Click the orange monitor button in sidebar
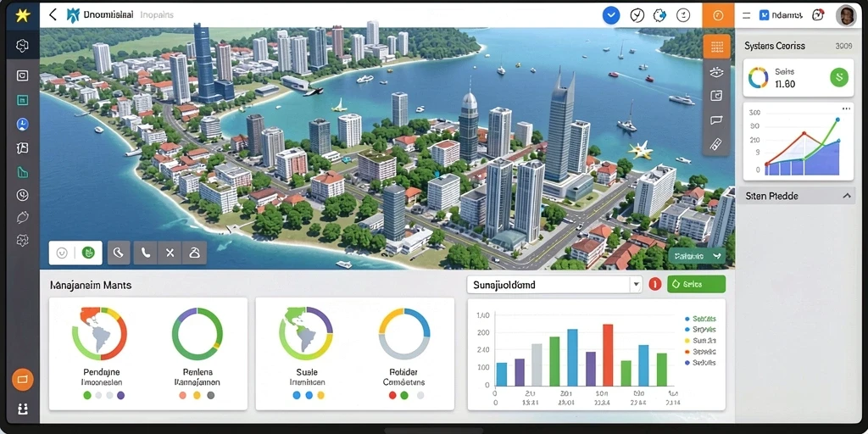 point(23,380)
